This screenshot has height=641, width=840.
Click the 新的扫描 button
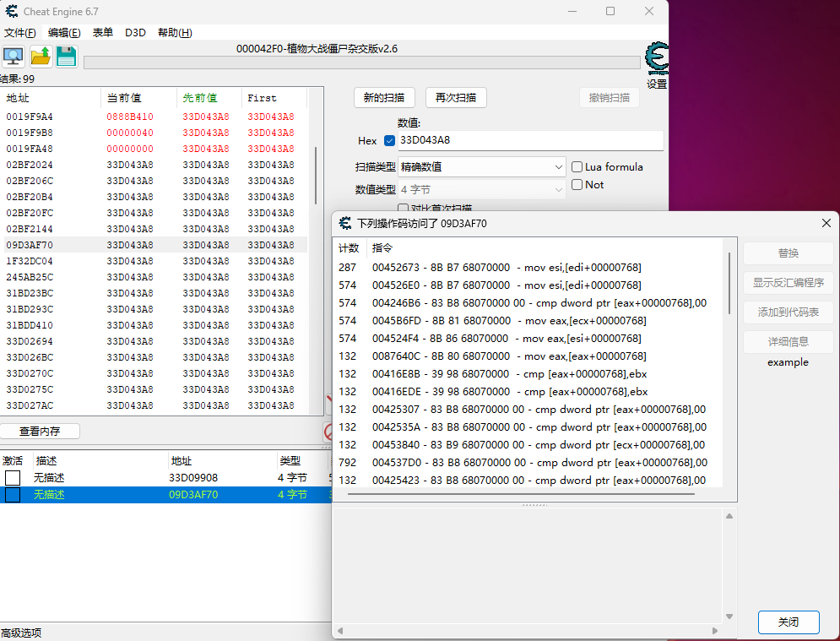[383, 98]
